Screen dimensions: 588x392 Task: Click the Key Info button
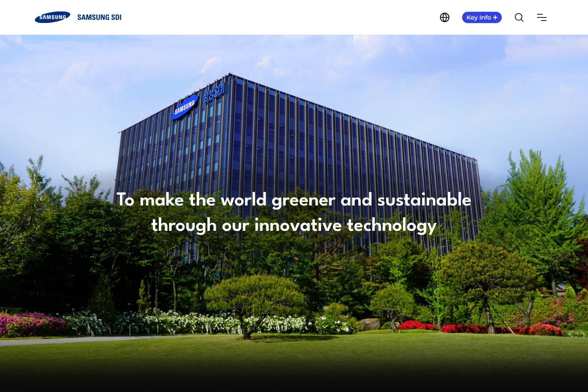[x=482, y=17]
